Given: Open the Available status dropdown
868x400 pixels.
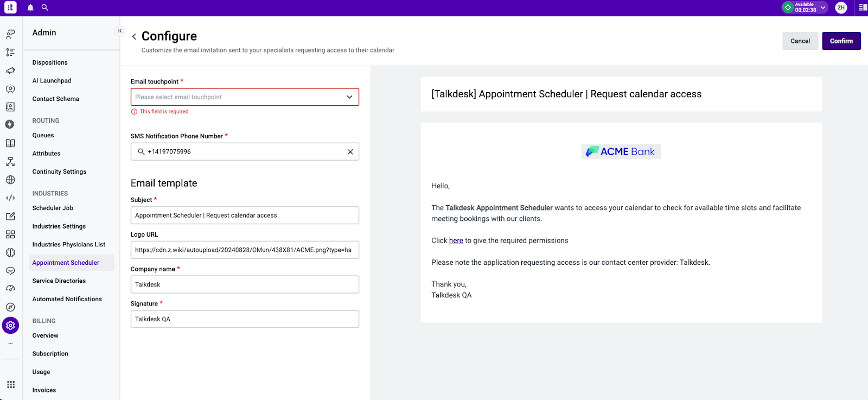Looking at the screenshot, I should tap(823, 8).
